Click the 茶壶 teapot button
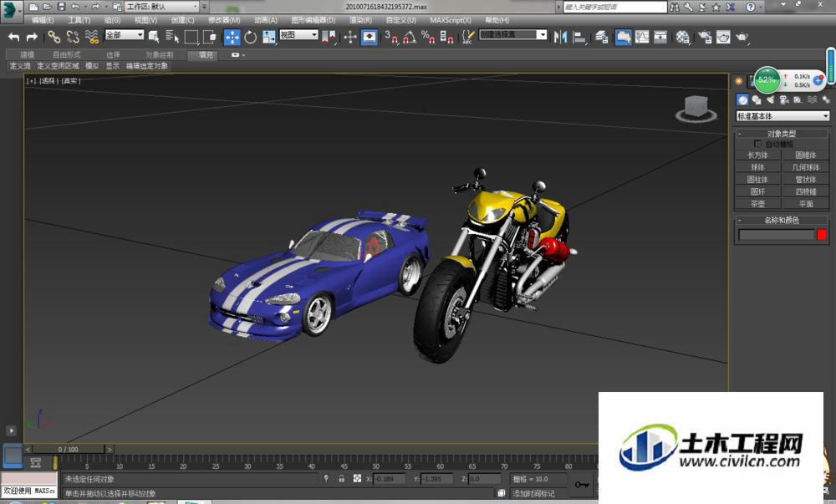 click(757, 203)
